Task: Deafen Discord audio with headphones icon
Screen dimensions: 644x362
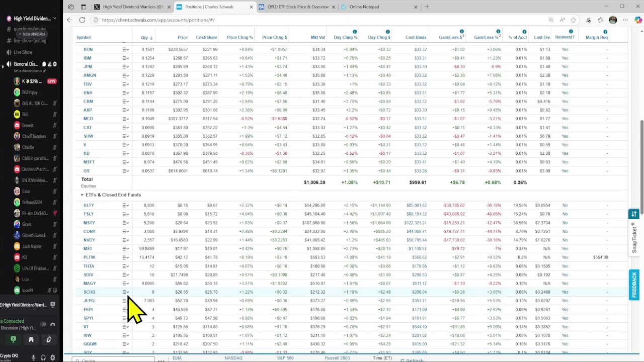Action: (x=43, y=357)
